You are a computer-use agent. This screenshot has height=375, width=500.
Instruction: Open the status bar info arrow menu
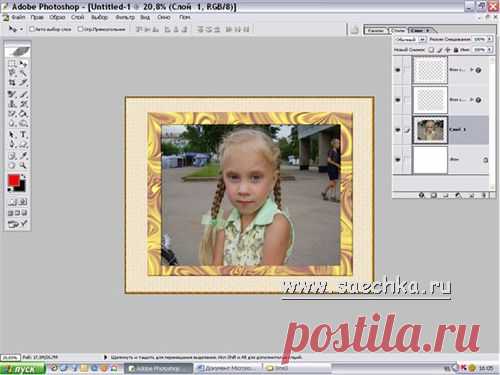(x=105, y=357)
